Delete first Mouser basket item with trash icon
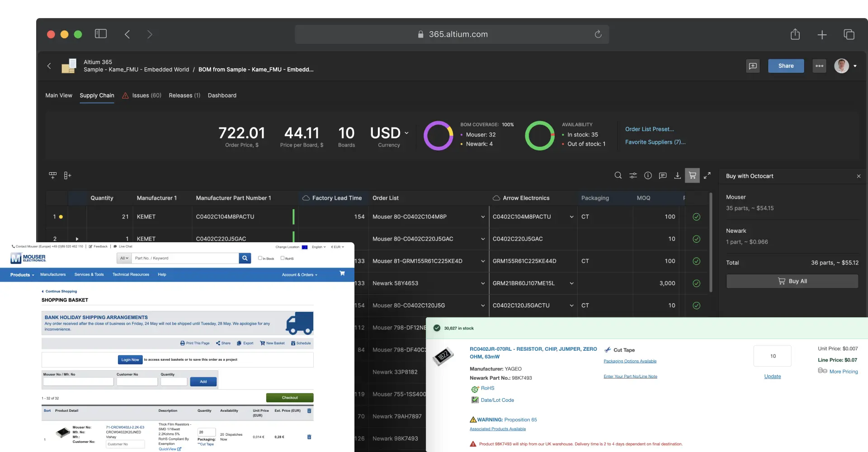This screenshot has width=868, height=452. 309,437
